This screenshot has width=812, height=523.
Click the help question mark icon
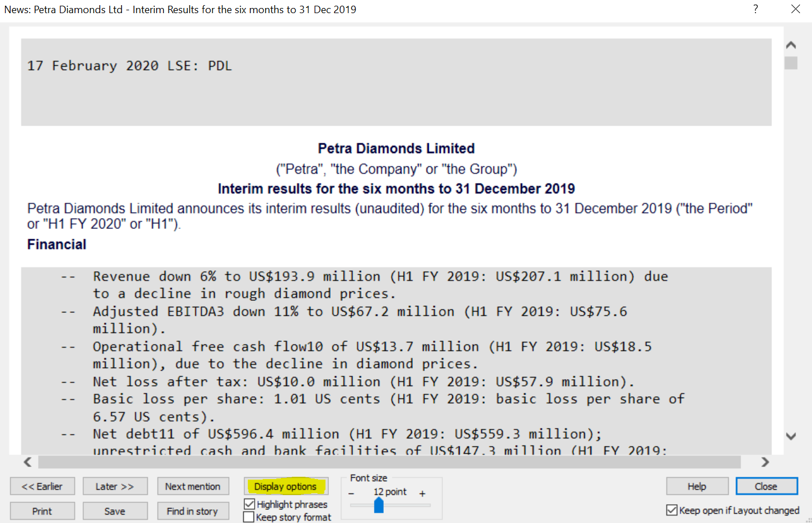(755, 9)
